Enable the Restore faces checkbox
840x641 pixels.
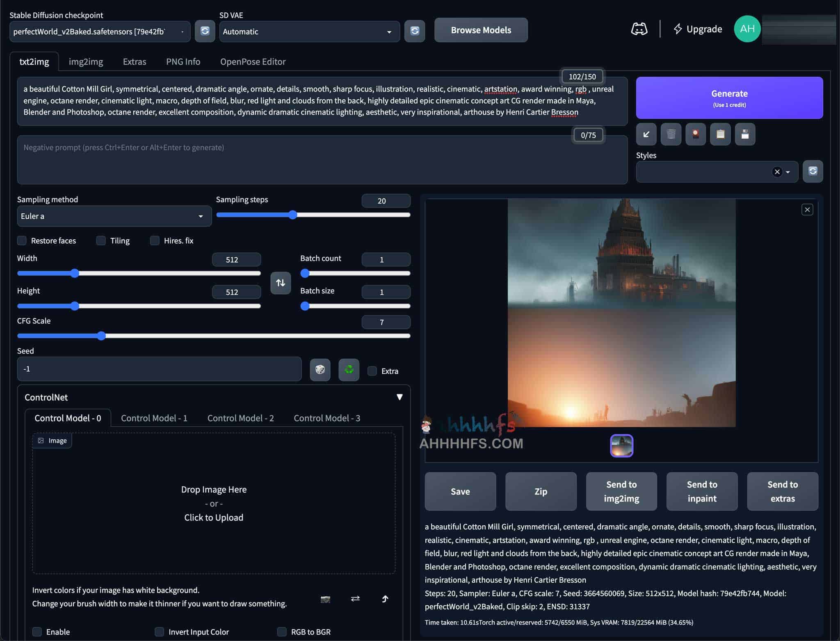pos(22,240)
